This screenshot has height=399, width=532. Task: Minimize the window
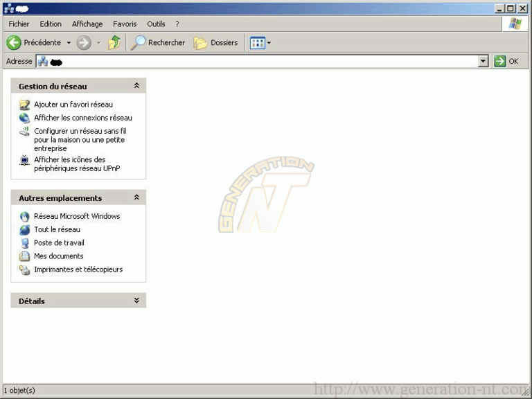coord(499,8)
